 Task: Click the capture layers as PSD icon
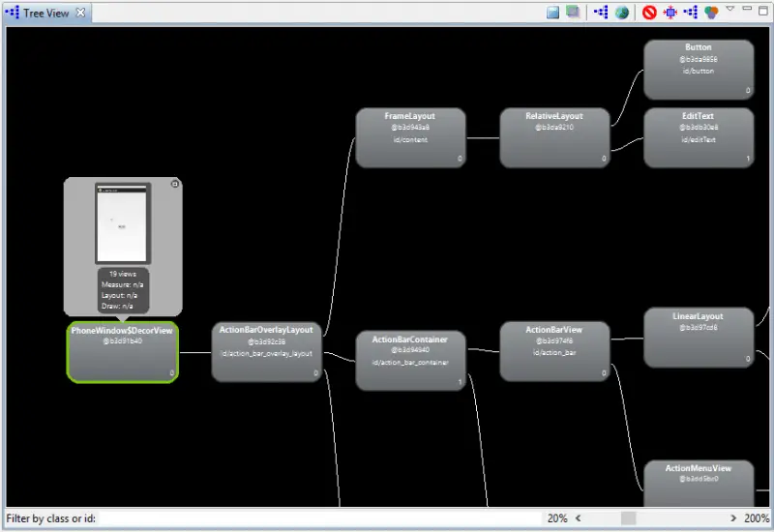click(x=574, y=13)
